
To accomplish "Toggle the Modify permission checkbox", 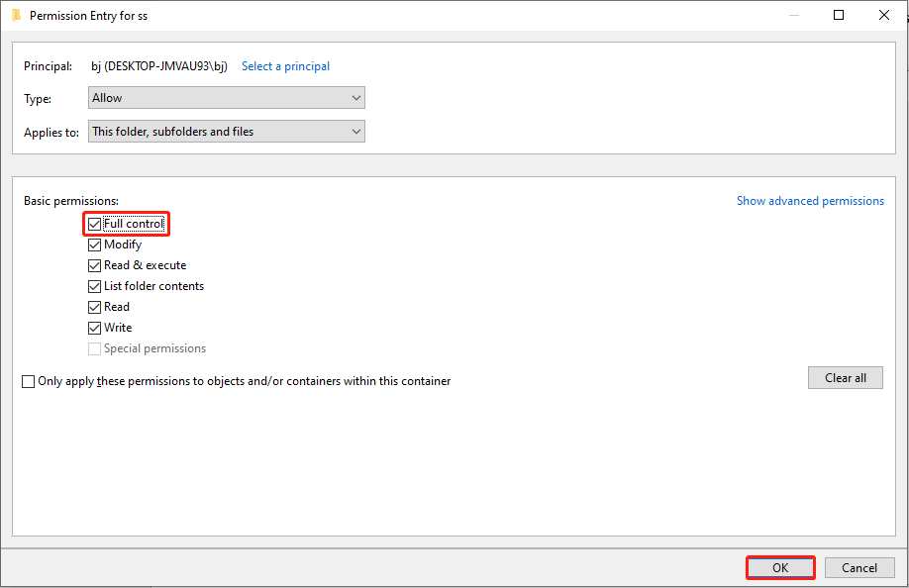I will [94, 245].
